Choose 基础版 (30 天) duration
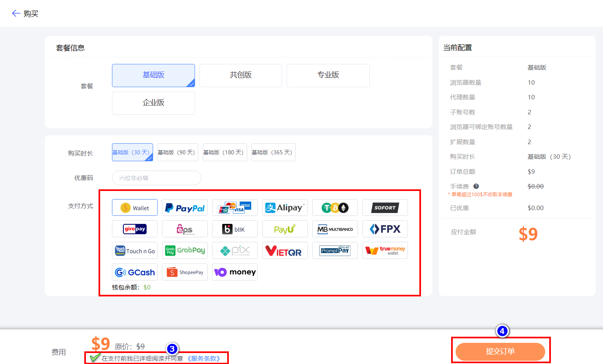This screenshot has width=603, height=364. tap(132, 152)
